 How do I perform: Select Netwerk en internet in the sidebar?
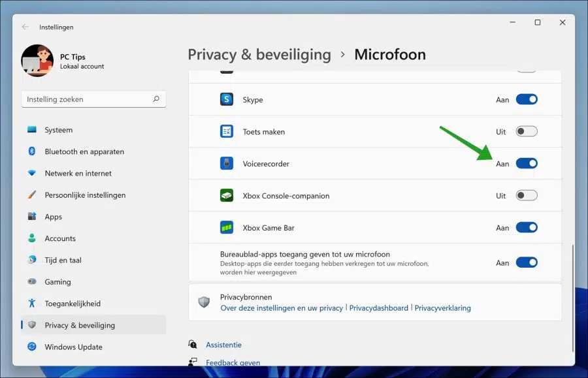[x=93, y=173]
